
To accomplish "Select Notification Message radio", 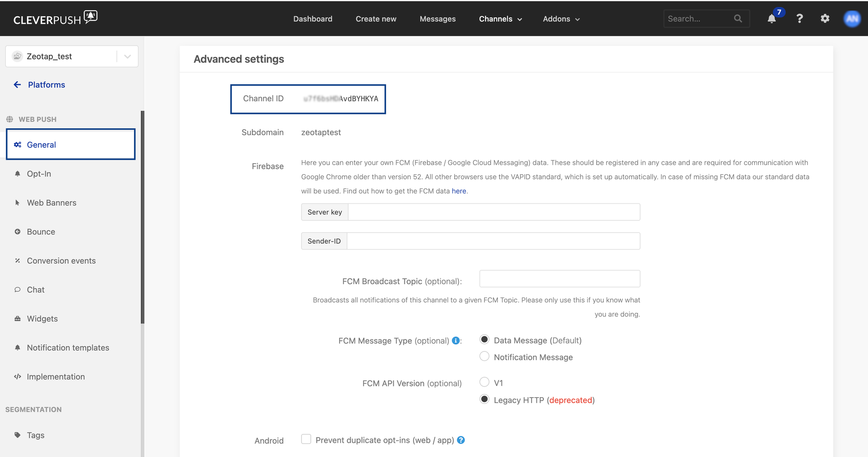I will (484, 356).
